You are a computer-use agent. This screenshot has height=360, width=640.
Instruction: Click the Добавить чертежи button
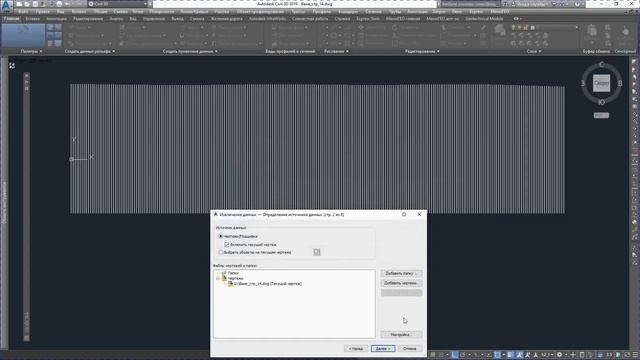[x=401, y=283]
